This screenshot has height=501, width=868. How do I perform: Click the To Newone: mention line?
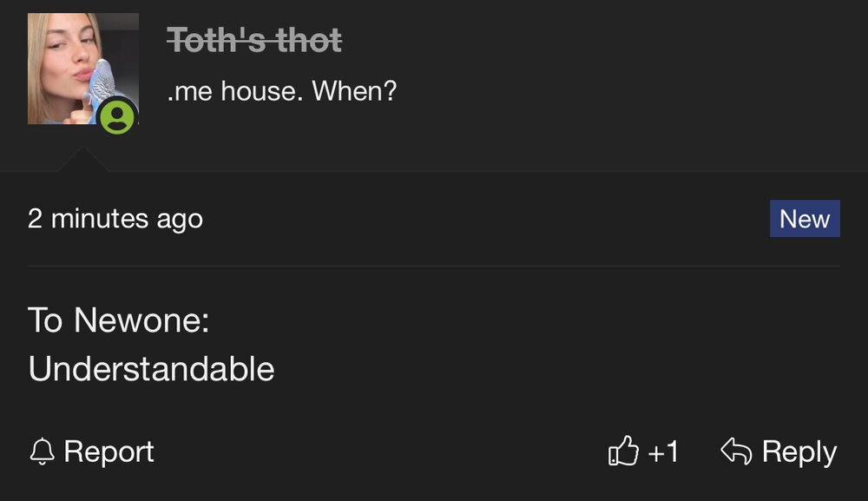tap(118, 320)
